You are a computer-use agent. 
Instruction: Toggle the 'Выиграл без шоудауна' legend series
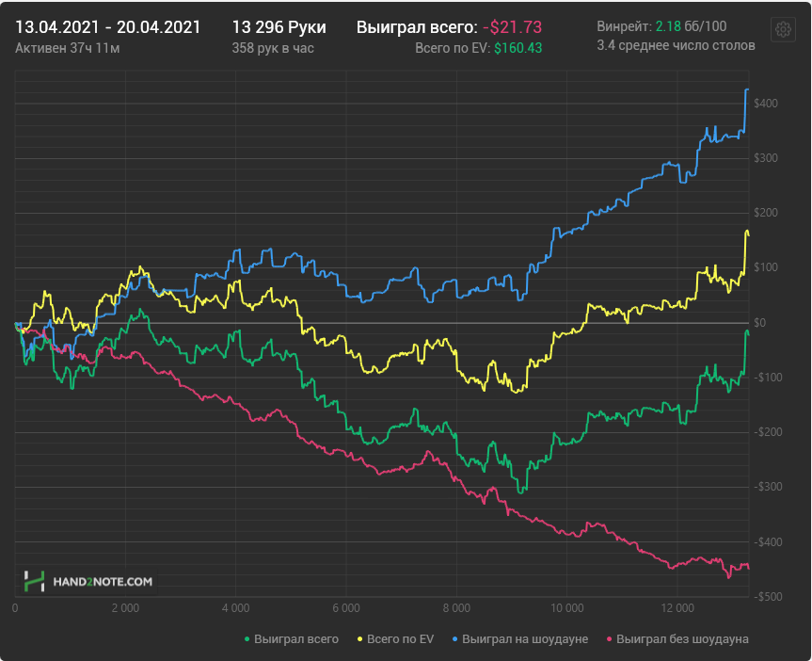click(677, 639)
